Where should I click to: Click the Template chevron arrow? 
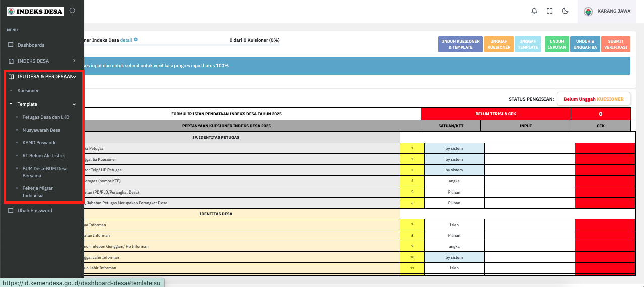coord(74,104)
